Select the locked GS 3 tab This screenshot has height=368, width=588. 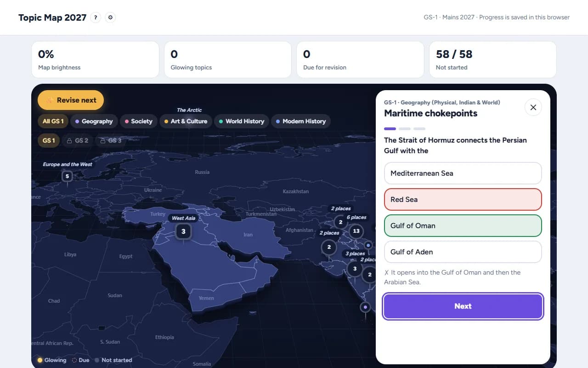pyautogui.click(x=110, y=140)
